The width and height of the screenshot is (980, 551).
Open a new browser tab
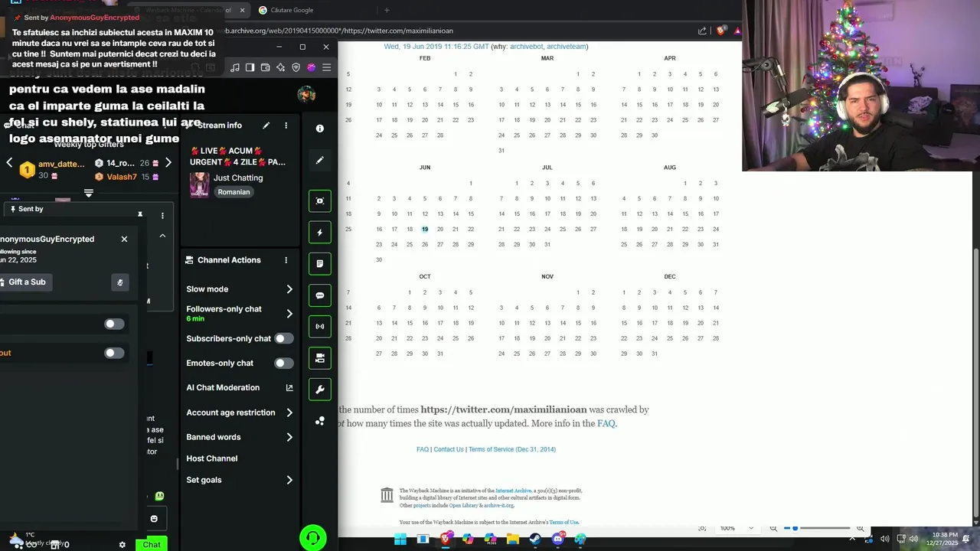pyautogui.click(x=387, y=10)
